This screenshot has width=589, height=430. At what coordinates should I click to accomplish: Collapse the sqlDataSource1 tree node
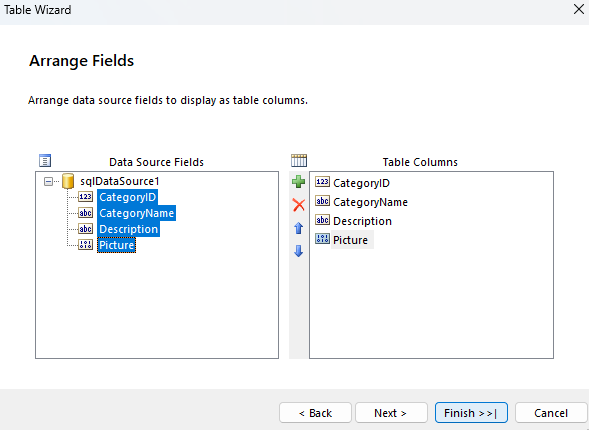tap(48, 182)
